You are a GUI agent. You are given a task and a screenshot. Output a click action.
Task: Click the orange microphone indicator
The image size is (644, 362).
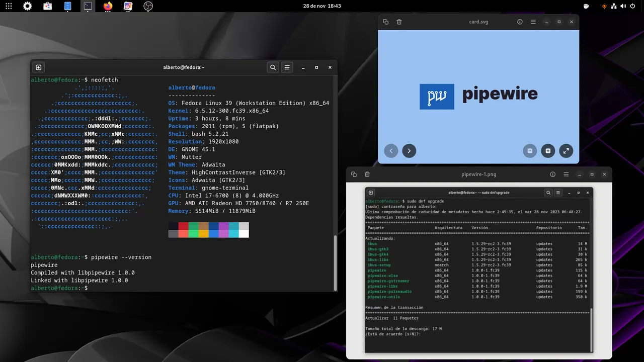(604, 6)
